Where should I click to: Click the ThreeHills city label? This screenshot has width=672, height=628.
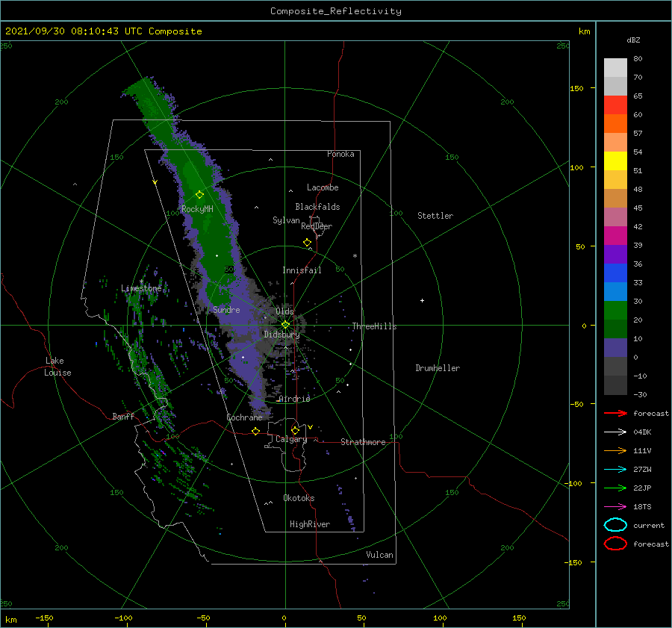[375, 326]
